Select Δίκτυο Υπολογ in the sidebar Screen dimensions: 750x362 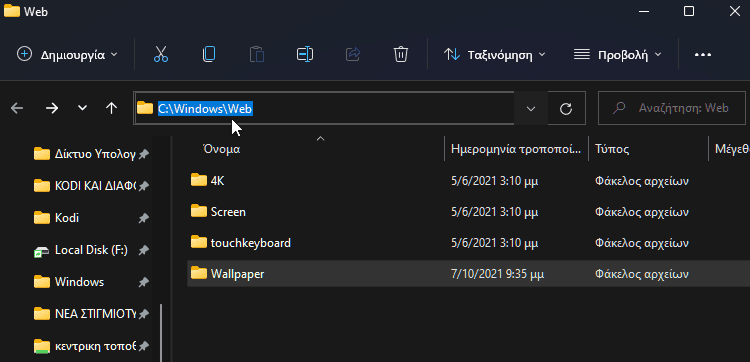tap(96, 154)
